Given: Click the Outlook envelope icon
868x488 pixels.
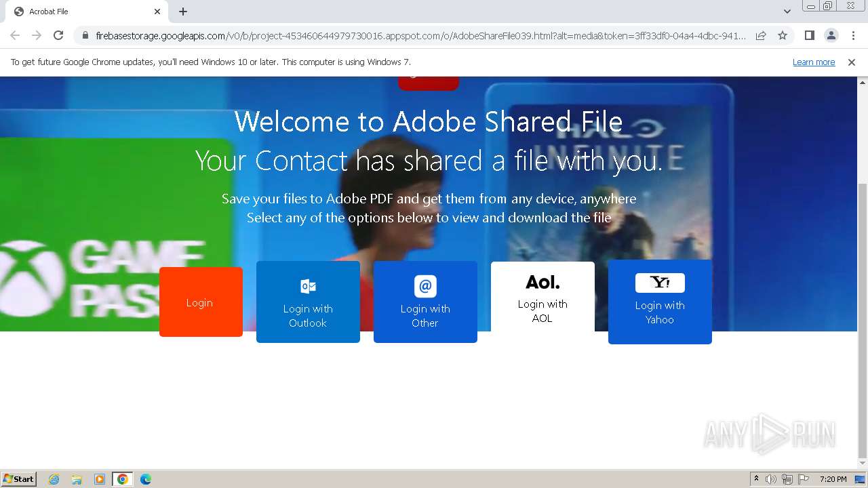Looking at the screenshot, I should [x=308, y=286].
